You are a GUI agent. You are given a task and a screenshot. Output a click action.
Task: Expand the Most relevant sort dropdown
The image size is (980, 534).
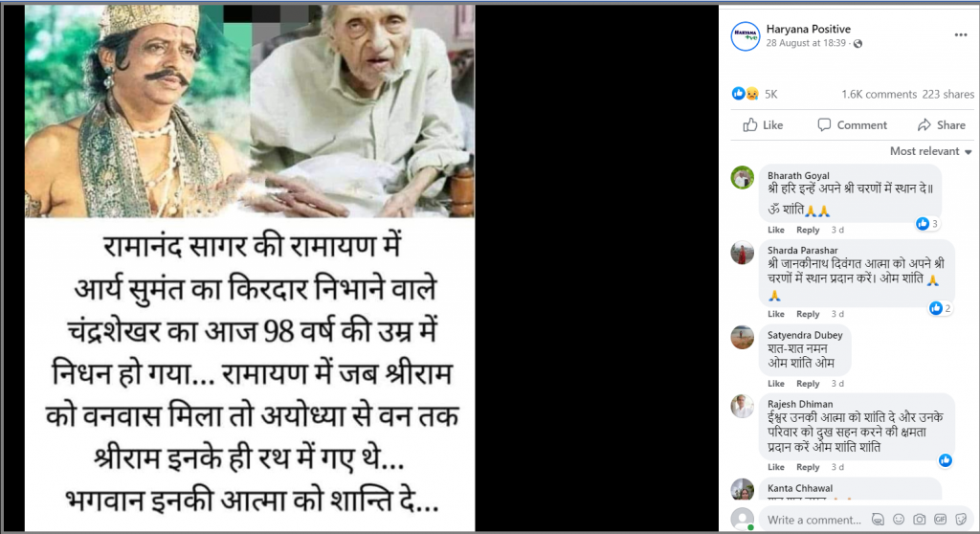click(930, 151)
